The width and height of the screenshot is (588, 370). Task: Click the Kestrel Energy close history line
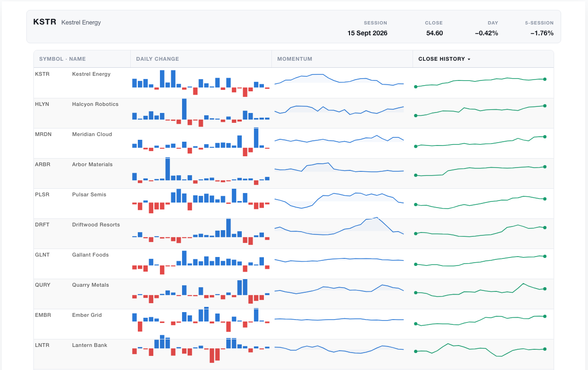[480, 82]
